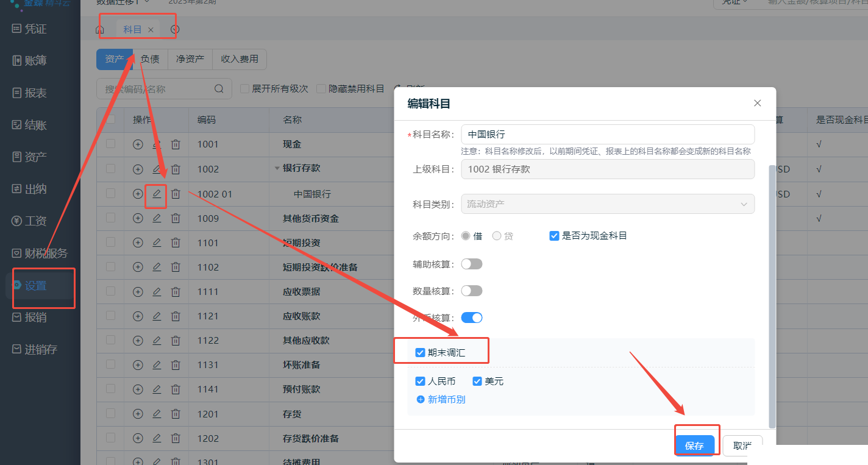Click the delete trash icon for 现金 row
This screenshot has width=868, height=465.
tap(176, 144)
